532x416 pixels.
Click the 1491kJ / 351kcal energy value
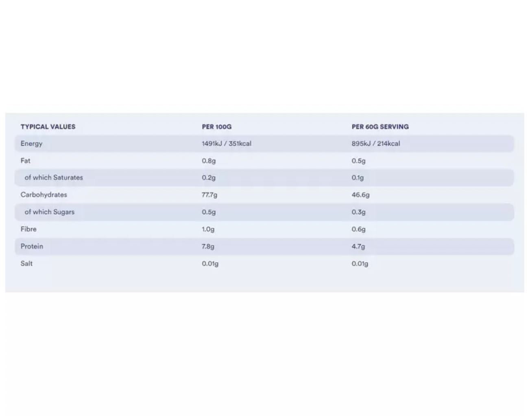pyautogui.click(x=226, y=144)
